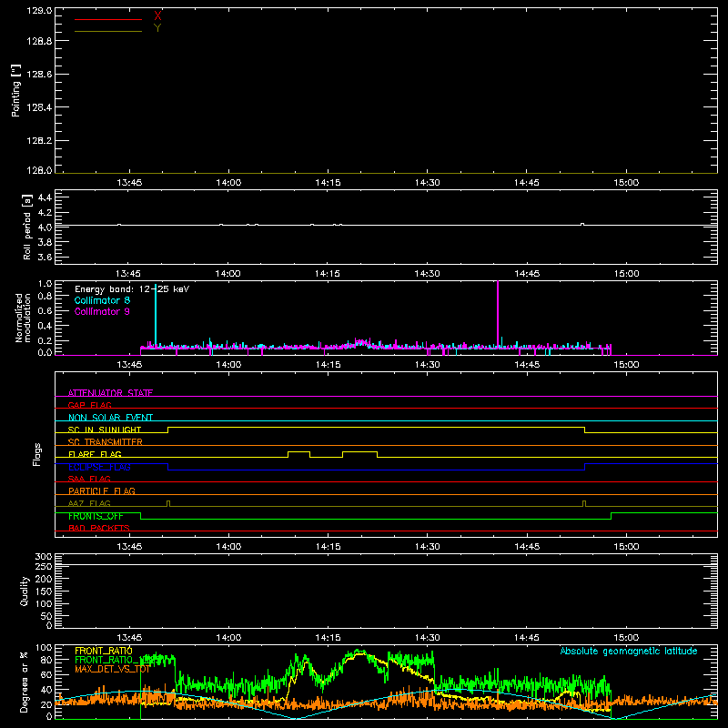Click 14:30 under the Quality plot
The image size is (728, 728).
pos(427,638)
